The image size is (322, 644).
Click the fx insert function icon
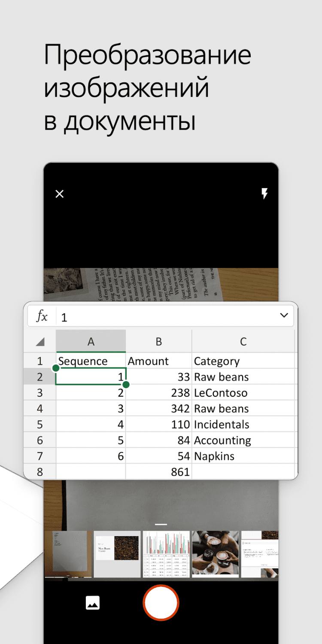(x=42, y=317)
